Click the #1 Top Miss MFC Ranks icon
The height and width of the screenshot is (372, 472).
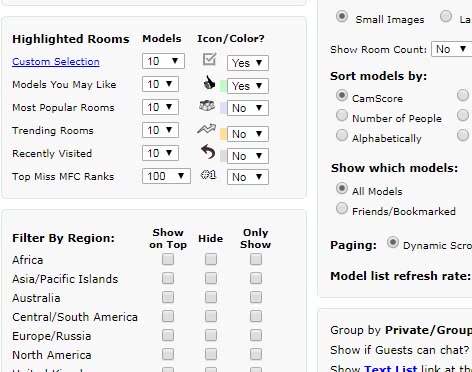tap(208, 175)
